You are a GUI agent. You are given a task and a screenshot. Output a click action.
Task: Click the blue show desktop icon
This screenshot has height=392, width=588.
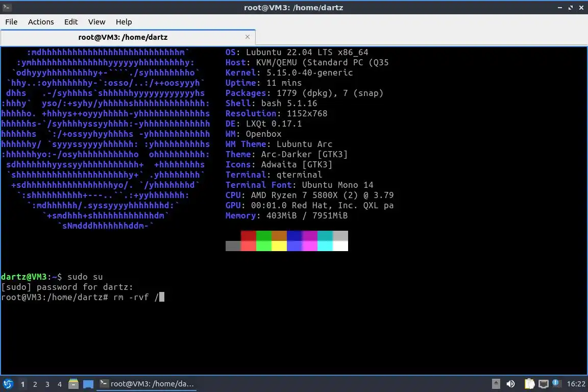click(x=88, y=384)
